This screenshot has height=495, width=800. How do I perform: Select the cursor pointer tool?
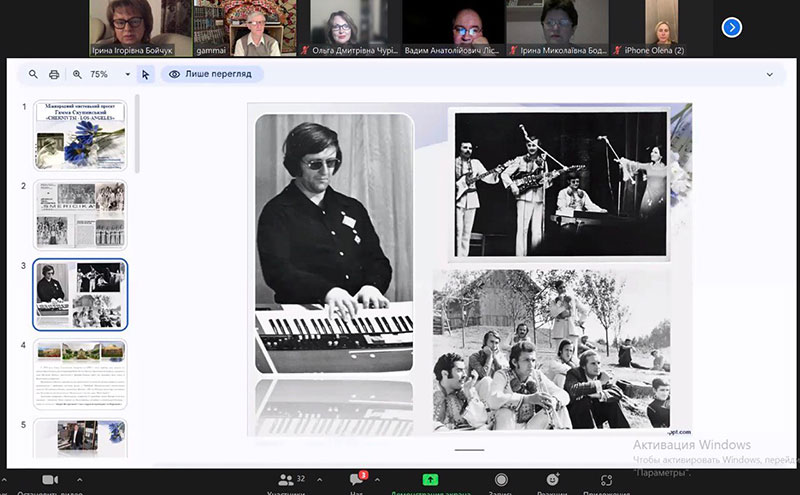[145, 75]
